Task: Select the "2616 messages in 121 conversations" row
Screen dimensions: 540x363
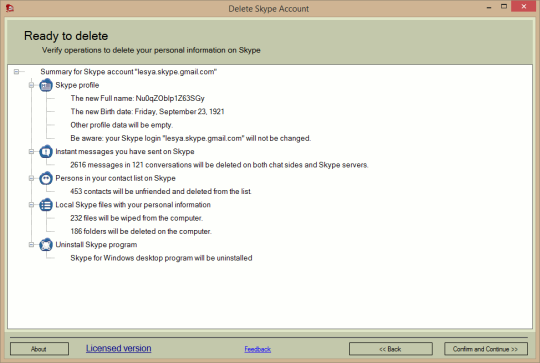Action: click(219, 165)
